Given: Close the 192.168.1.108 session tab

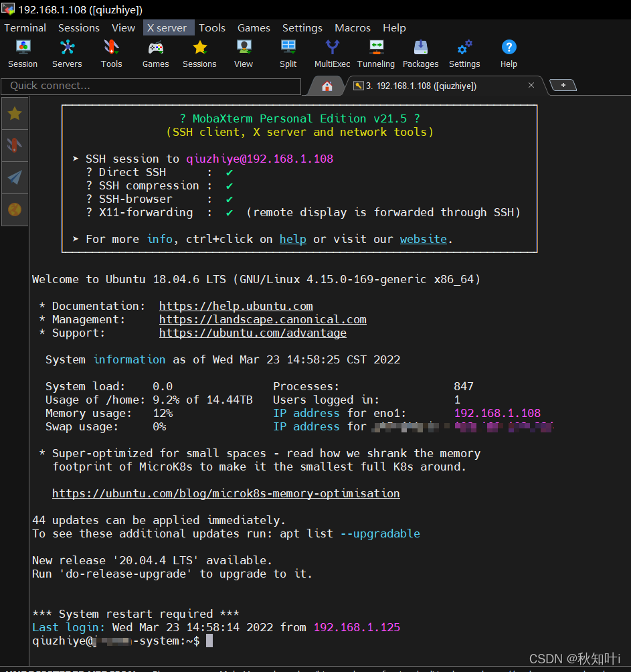Looking at the screenshot, I should [x=531, y=85].
